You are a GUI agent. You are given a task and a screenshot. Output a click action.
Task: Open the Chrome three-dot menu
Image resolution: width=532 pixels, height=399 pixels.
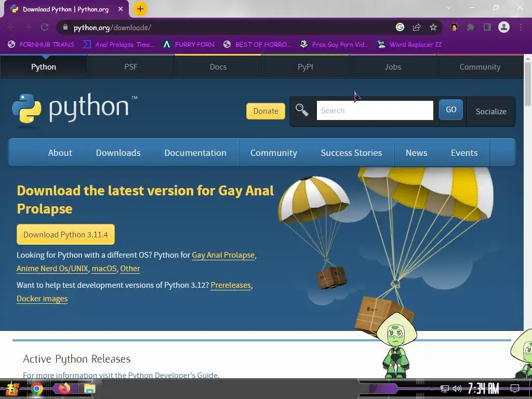[521, 27]
